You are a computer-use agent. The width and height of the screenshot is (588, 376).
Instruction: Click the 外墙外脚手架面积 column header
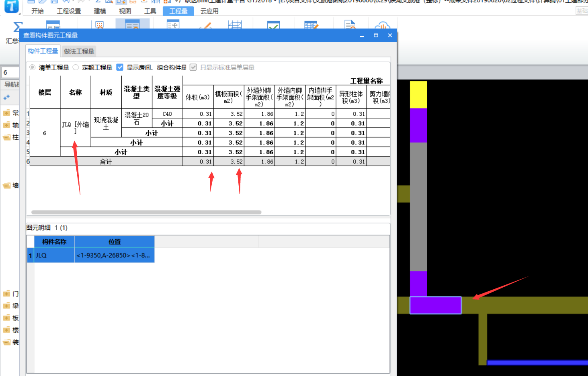(259, 97)
